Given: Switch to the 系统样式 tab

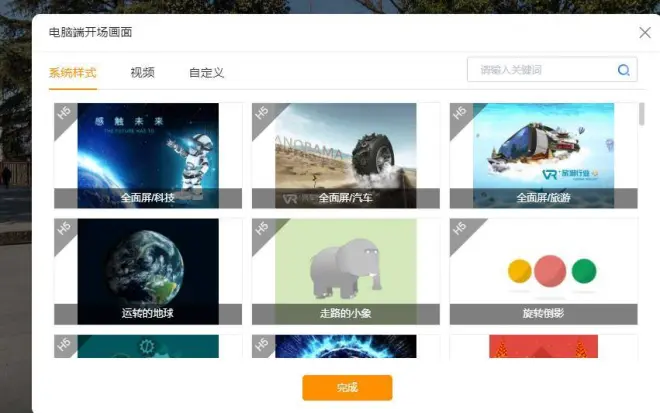Looking at the screenshot, I should click(x=73, y=72).
